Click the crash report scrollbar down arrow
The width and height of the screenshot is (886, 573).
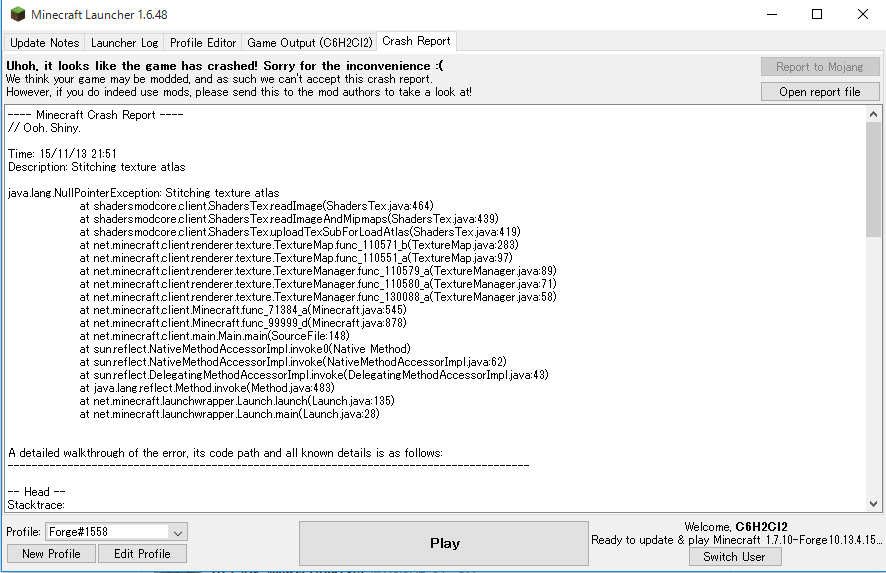pos(874,503)
